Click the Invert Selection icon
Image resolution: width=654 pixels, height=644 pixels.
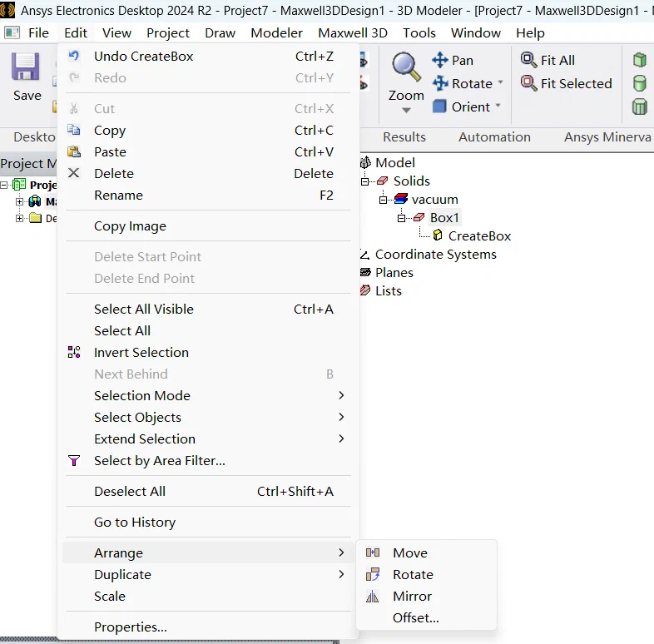[74, 352]
